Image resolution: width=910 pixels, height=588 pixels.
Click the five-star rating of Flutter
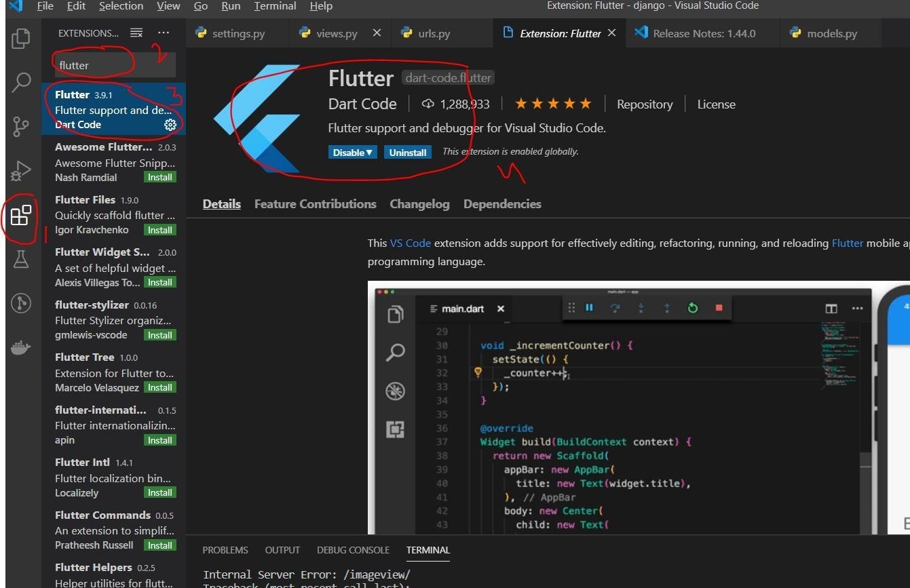click(x=553, y=104)
